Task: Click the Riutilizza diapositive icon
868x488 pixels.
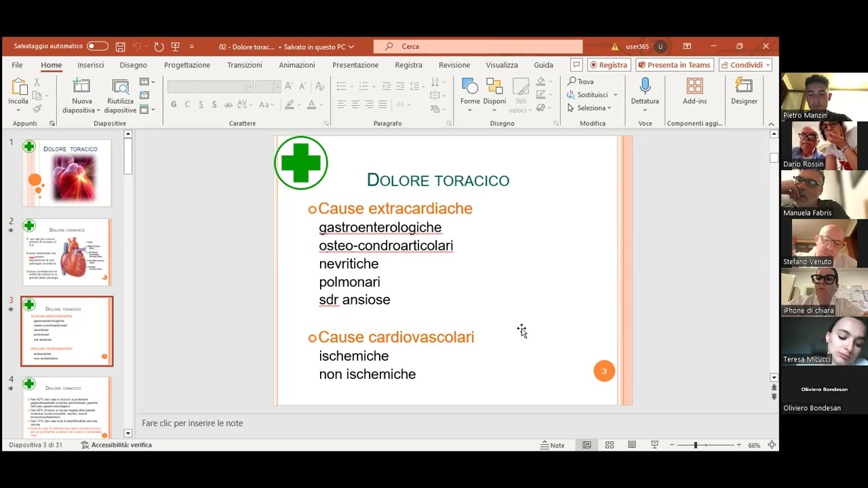Action: pos(120,86)
